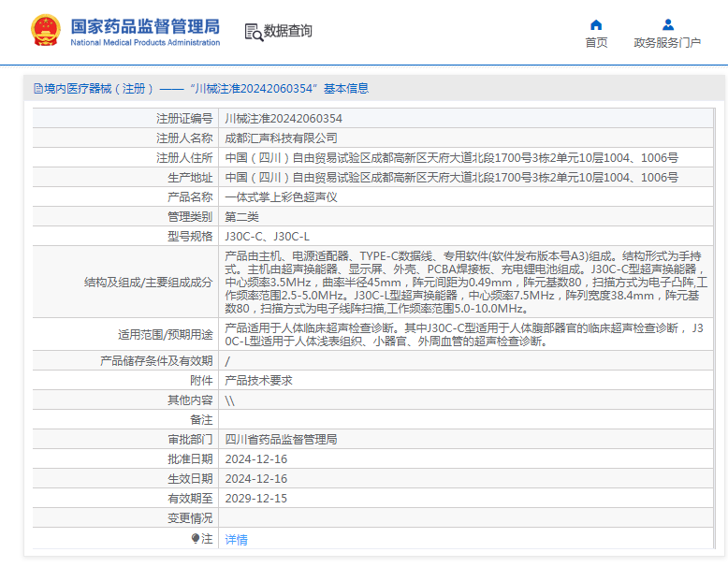Image resolution: width=728 pixels, height=567 pixels.
Task: Click the 国家药品监督管理局 title text
Action: [x=145, y=25]
